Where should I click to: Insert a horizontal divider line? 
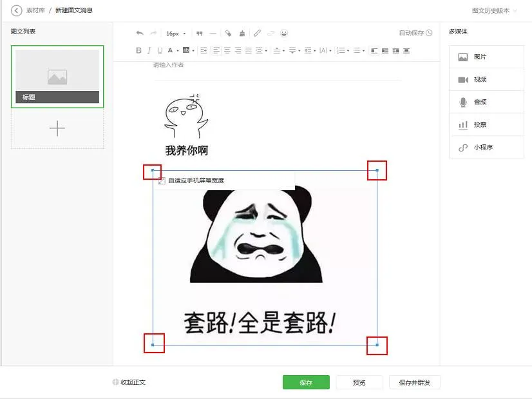pos(213,34)
